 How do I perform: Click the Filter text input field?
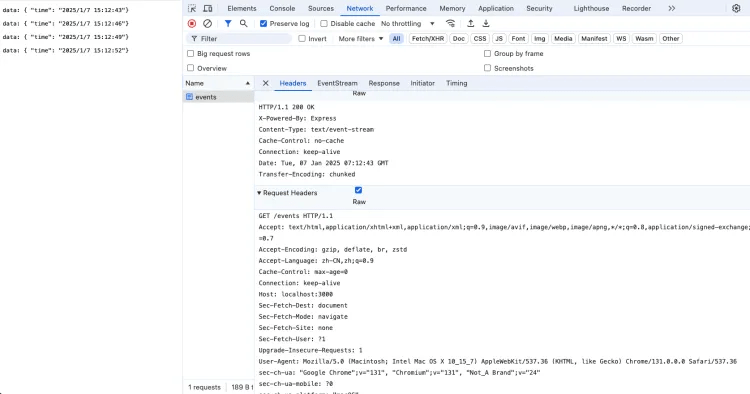[x=239, y=39]
